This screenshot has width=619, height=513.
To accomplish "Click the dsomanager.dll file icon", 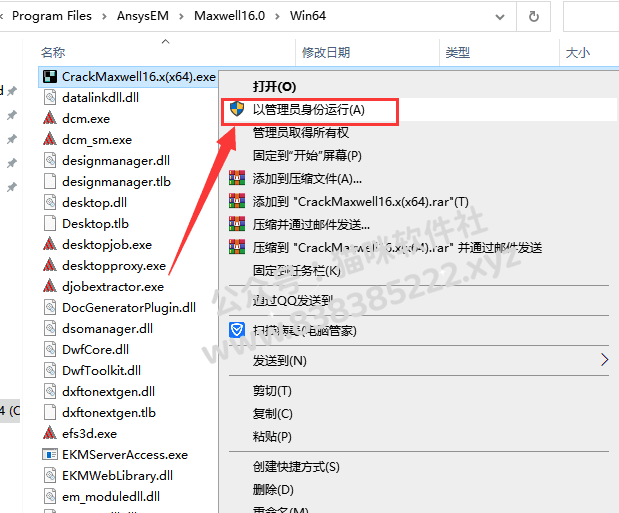I will (50, 329).
